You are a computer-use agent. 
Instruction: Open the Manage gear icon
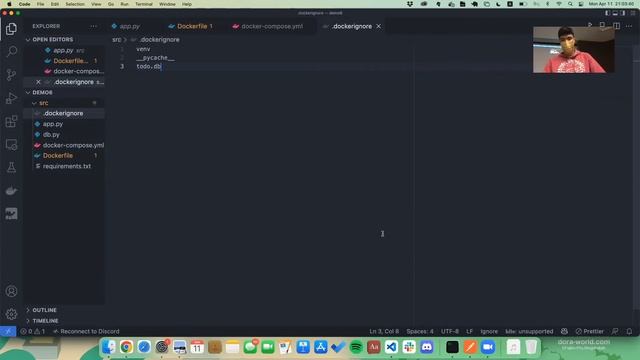click(x=11, y=314)
